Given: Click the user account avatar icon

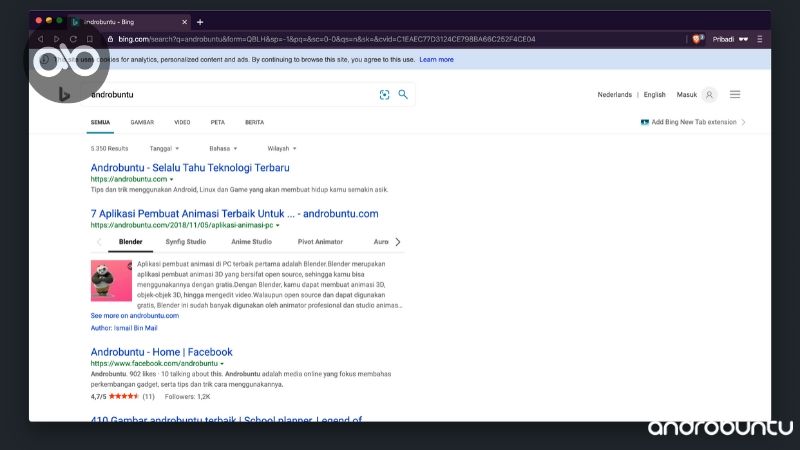Looking at the screenshot, I should click(709, 94).
